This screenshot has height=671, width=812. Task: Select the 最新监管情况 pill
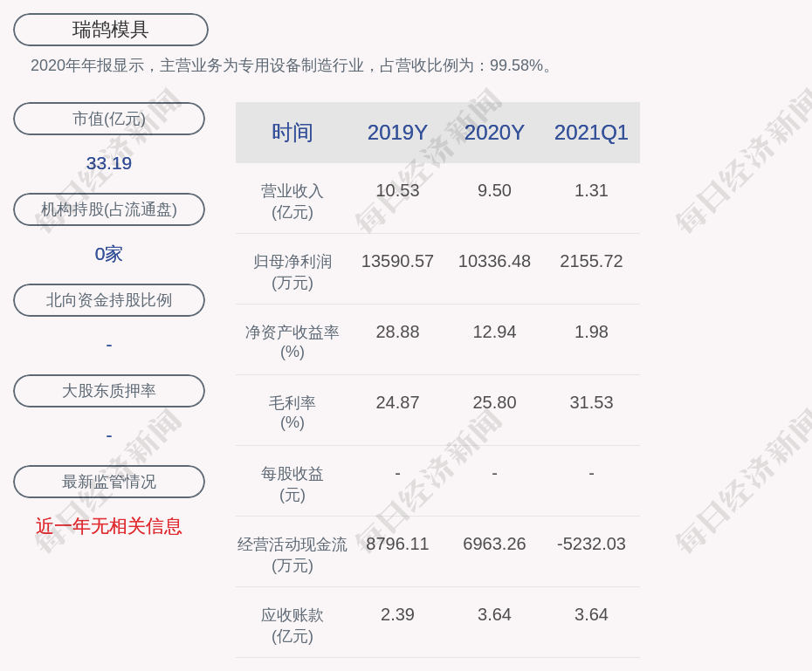[x=109, y=482]
